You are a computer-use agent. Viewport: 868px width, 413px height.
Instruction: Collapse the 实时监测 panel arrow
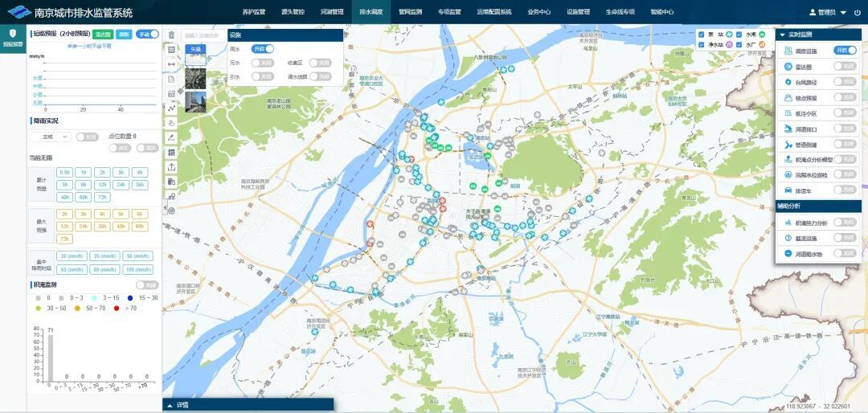click(782, 35)
